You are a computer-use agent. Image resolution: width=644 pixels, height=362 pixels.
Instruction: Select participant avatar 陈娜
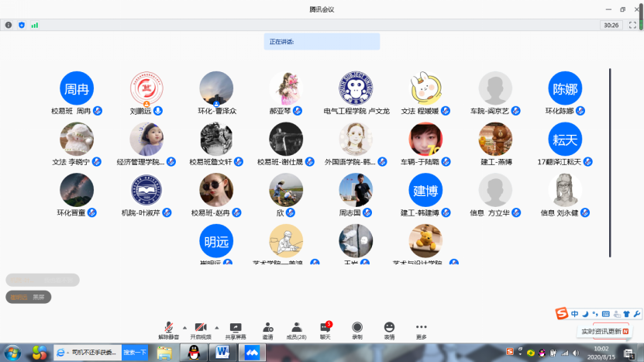565,88
